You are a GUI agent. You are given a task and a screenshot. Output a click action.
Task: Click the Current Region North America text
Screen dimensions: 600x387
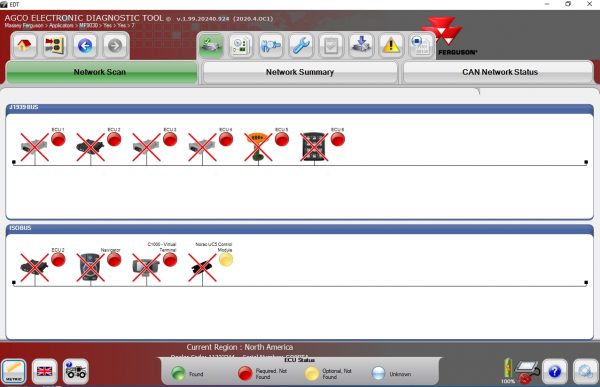(240, 347)
